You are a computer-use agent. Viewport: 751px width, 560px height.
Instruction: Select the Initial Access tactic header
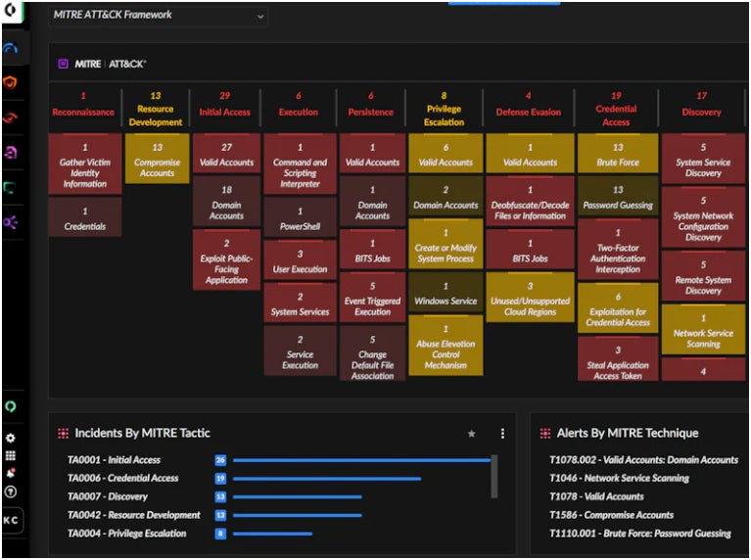pyautogui.click(x=224, y=105)
